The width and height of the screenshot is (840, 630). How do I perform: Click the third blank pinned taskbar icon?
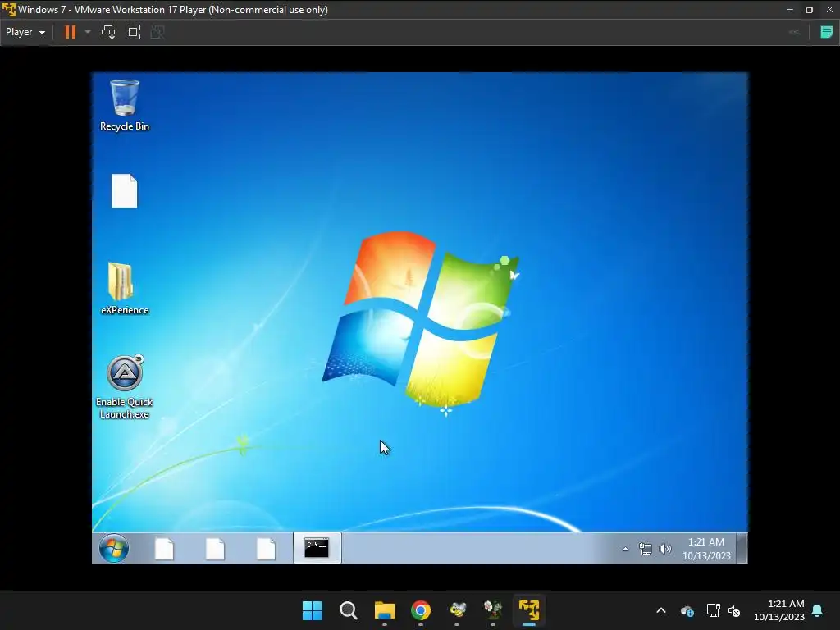(x=266, y=549)
